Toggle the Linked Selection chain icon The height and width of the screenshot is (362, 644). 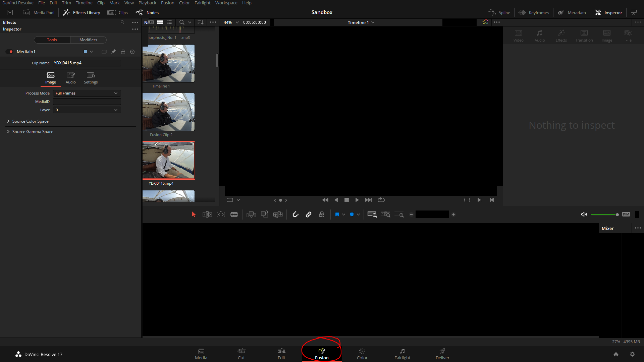(x=309, y=215)
